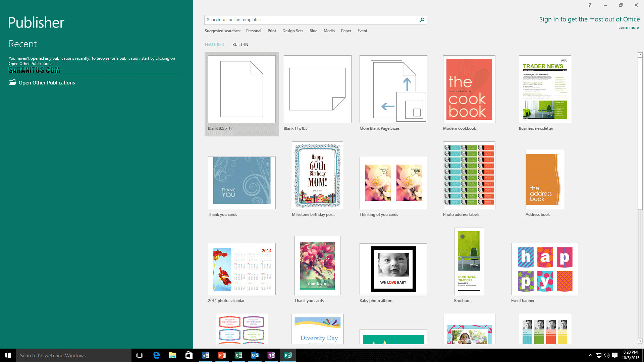The width and height of the screenshot is (644, 362).
Task: Open Word from the taskbar
Action: 206,355
